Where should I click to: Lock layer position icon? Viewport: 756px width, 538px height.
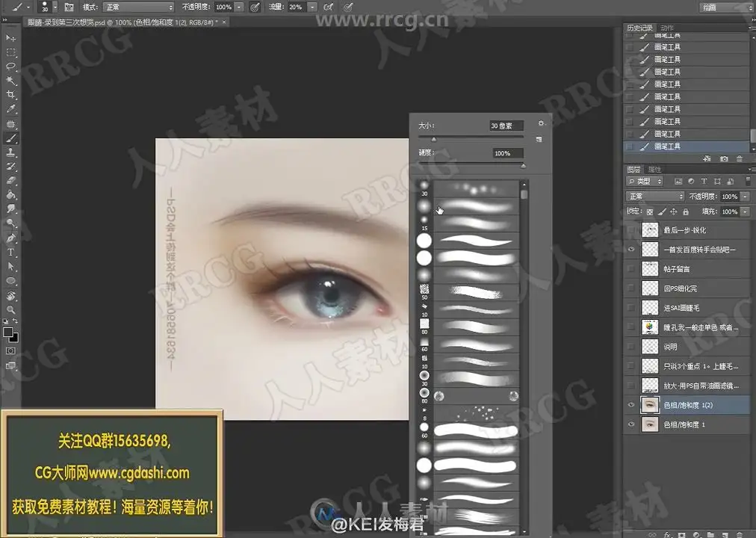(674, 211)
